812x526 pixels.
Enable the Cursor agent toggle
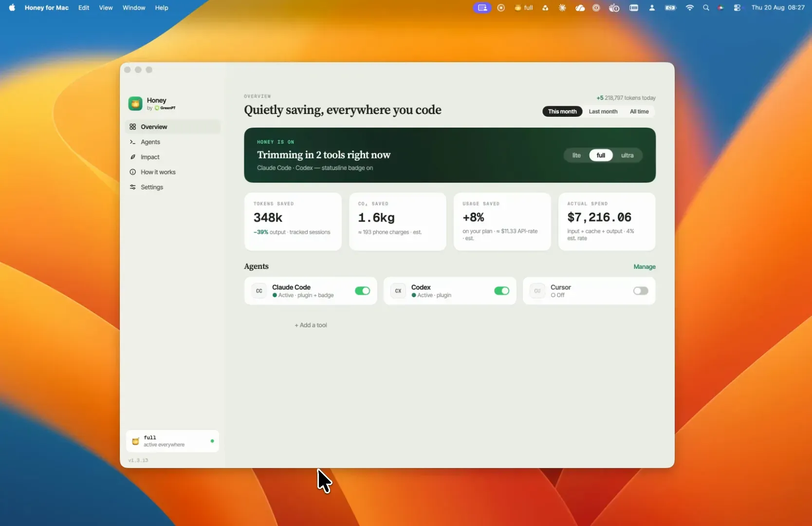point(641,291)
